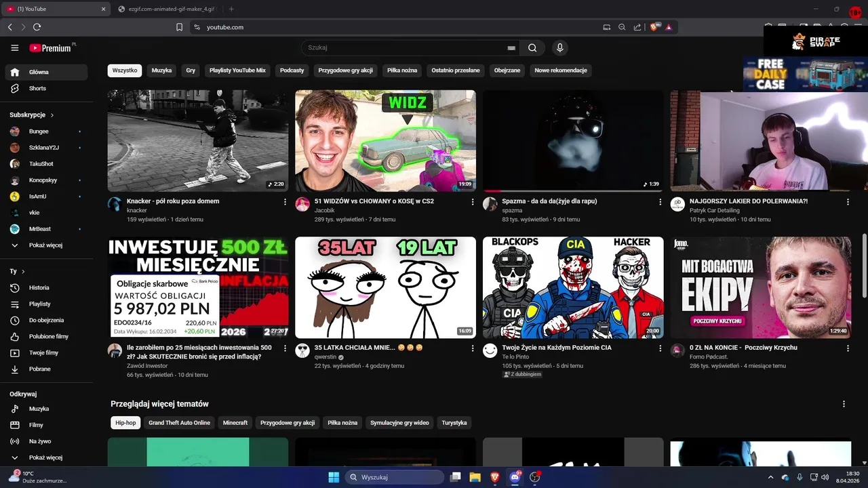Click the bookmark icon in address bar
The height and width of the screenshot is (488, 868).
pyautogui.click(x=179, y=27)
